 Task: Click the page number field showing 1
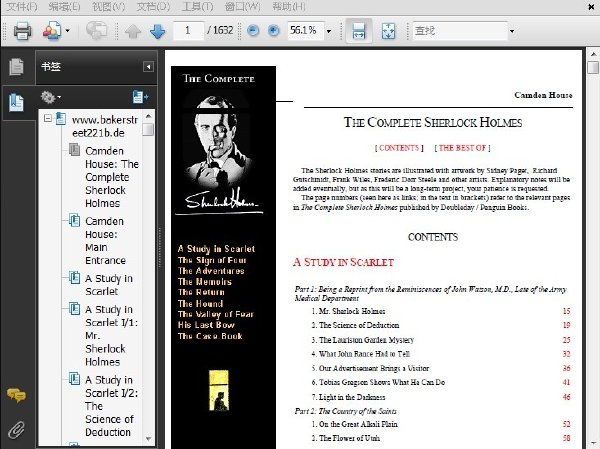click(188, 31)
